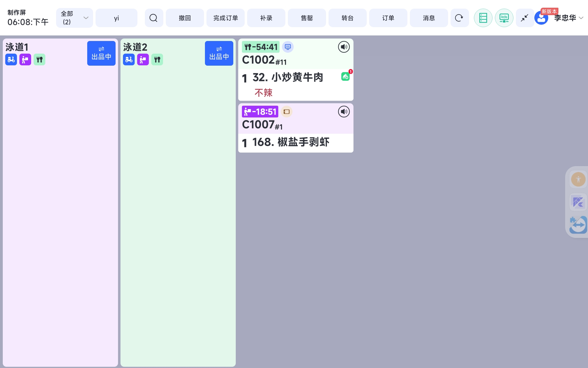The height and width of the screenshot is (368, 588).
Task: Click the search magnifier icon
Action: pos(153,18)
